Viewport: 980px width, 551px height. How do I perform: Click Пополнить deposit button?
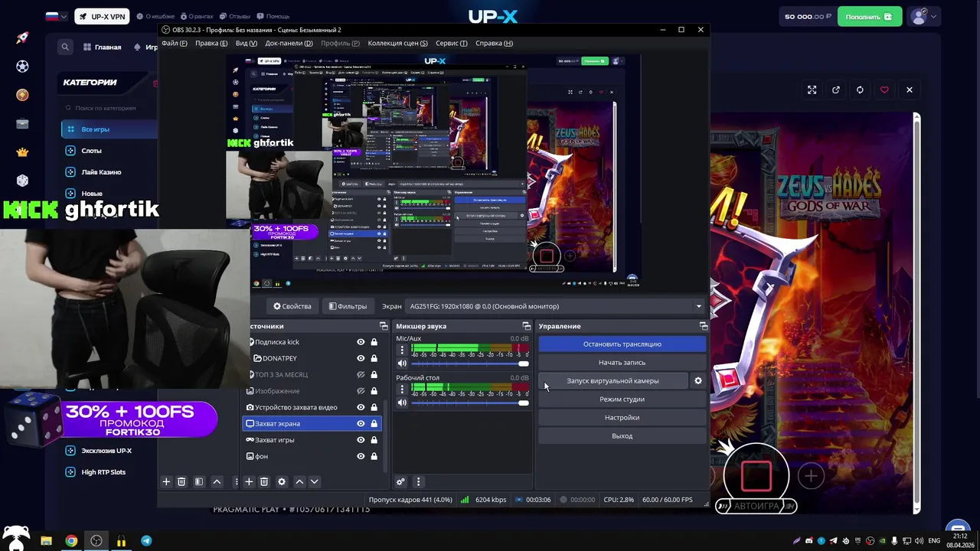[870, 16]
